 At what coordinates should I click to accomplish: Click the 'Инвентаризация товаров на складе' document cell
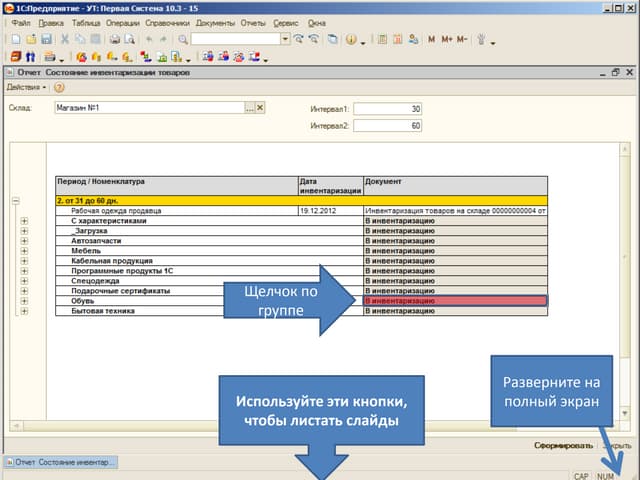click(x=455, y=211)
